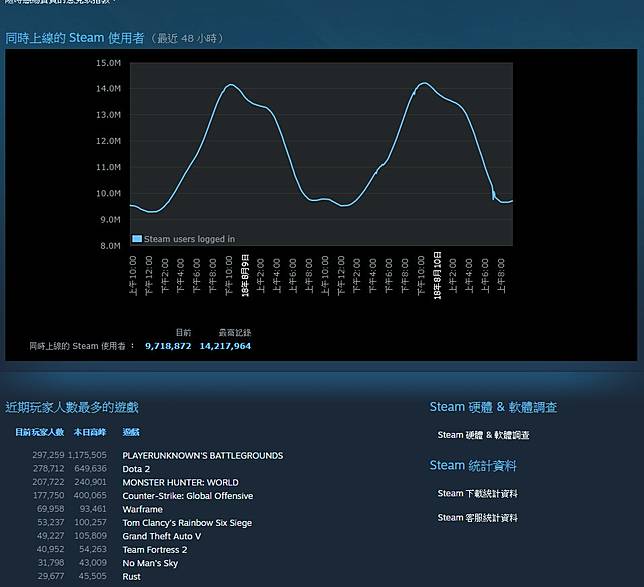Open Steam 客服統計資料 link

click(x=478, y=518)
